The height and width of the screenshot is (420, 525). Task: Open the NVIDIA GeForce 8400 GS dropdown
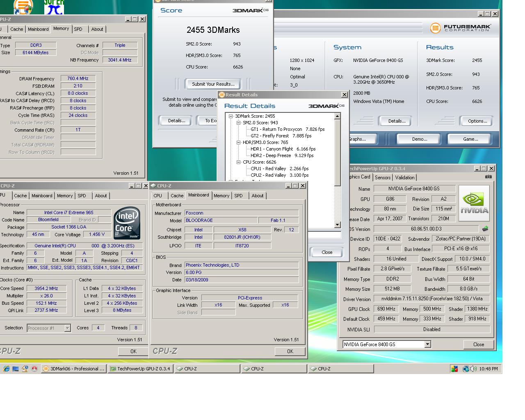(x=427, y=345)
